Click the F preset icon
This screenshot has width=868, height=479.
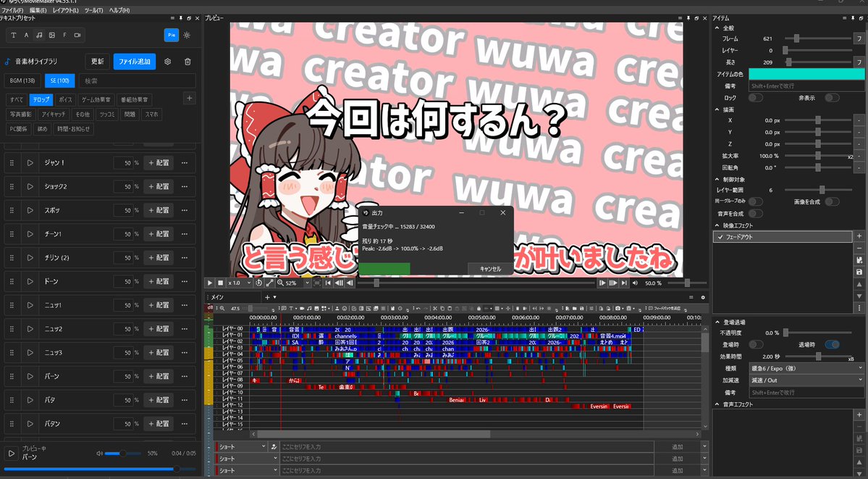coord(64,35)
